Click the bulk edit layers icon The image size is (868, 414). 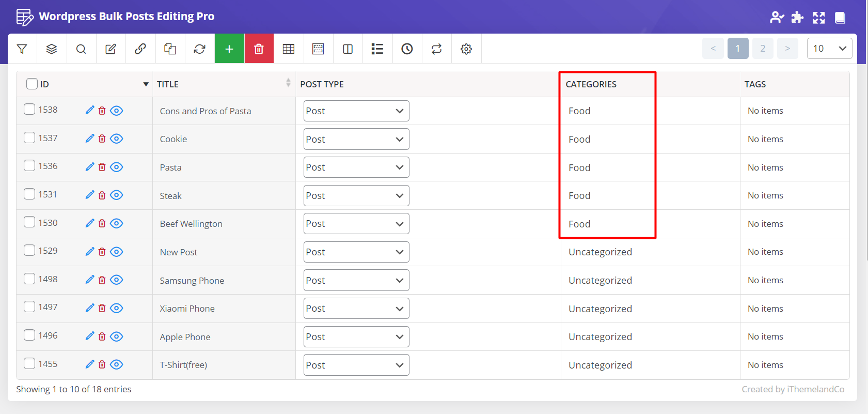click(x=52, y=49)
